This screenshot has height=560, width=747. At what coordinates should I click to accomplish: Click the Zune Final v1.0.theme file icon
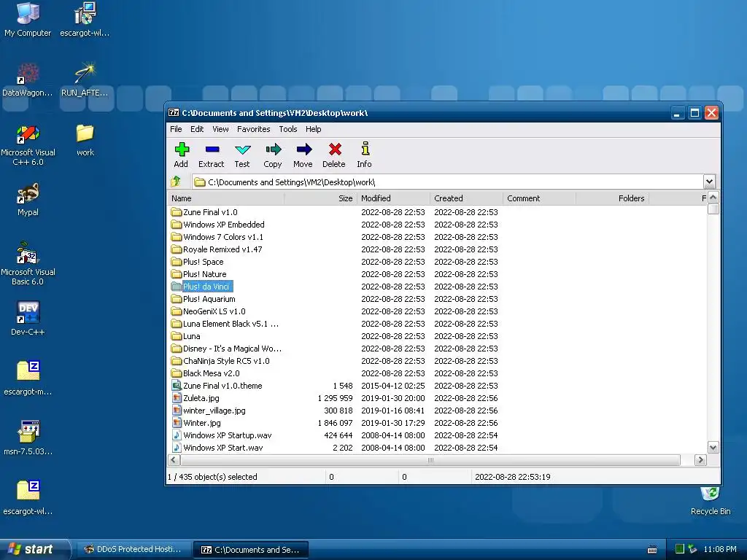(177, 386)
